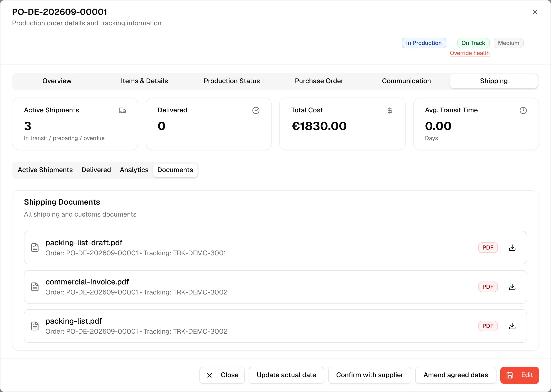Click the In Production status badge

pyautogui.click(x=424, y=43)
